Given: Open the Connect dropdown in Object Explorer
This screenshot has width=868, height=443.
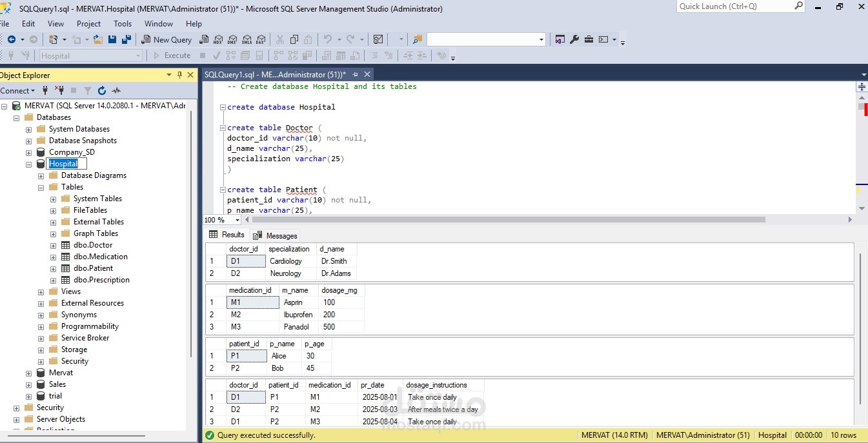Looking at the screenshot, I should [x=32, y=91].
